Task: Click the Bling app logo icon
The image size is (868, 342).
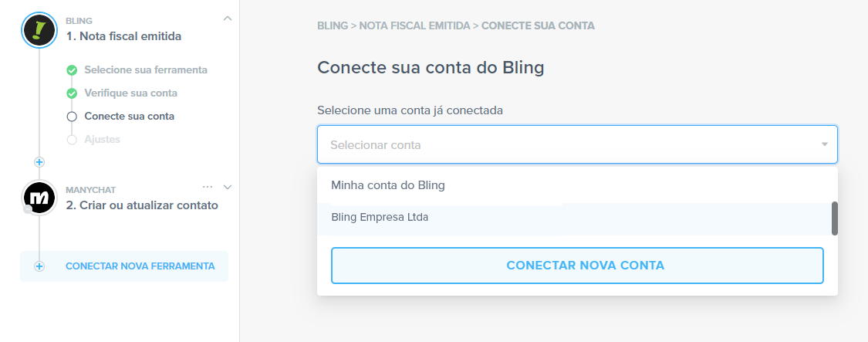Action: [39, 30]
